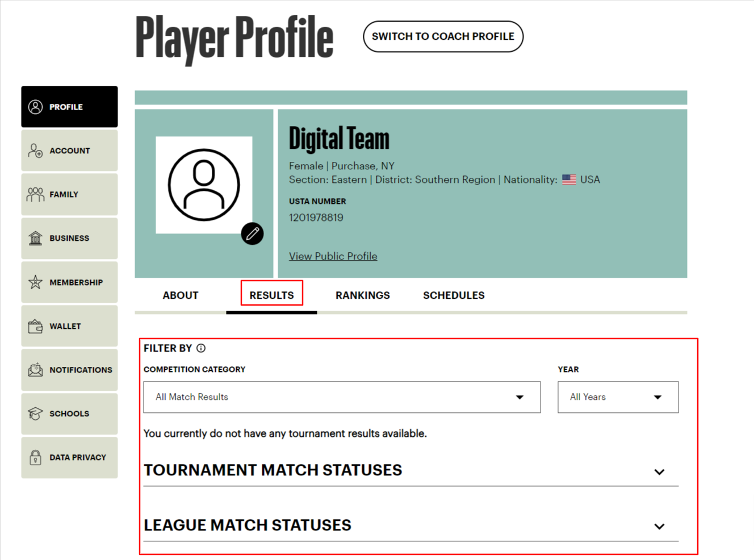
Task: Click the Filter By info icon
Action: pos(201,348)
